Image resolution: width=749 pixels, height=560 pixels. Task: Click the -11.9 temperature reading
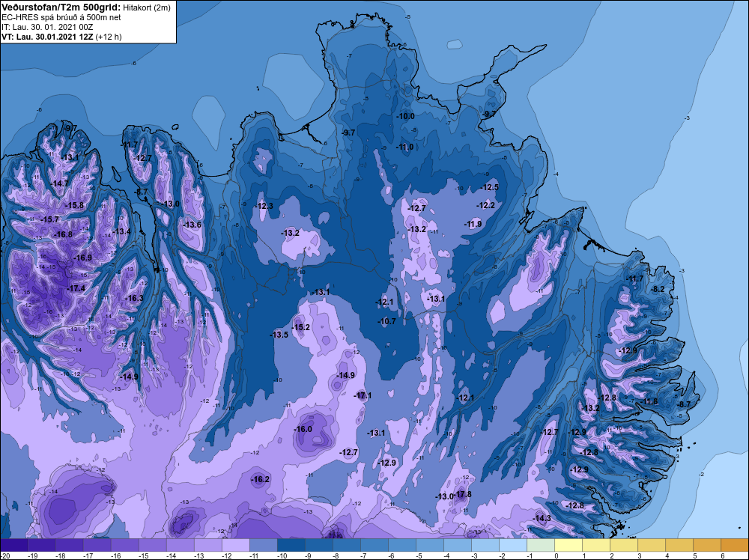(x=473, y=224)
